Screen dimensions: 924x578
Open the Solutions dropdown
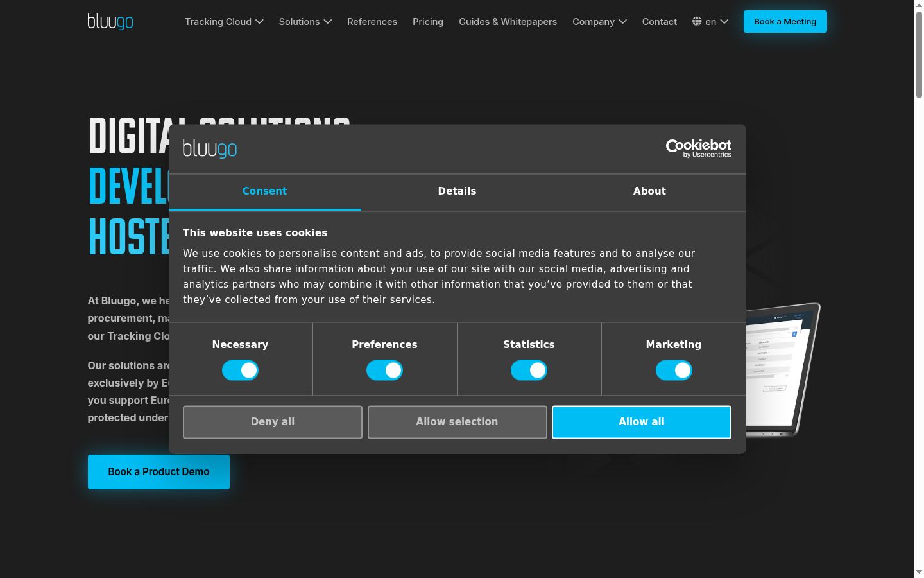pyautogui.click(x=305, y=22)
